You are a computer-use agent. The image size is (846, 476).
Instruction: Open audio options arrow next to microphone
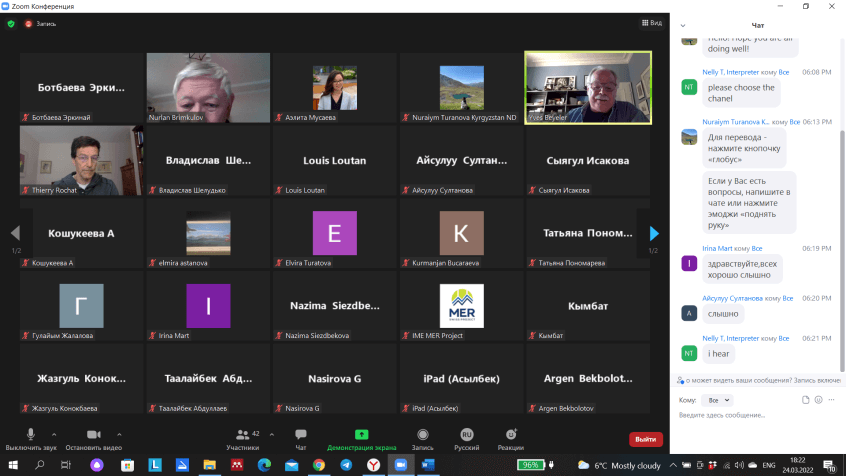tap(56, 433)
